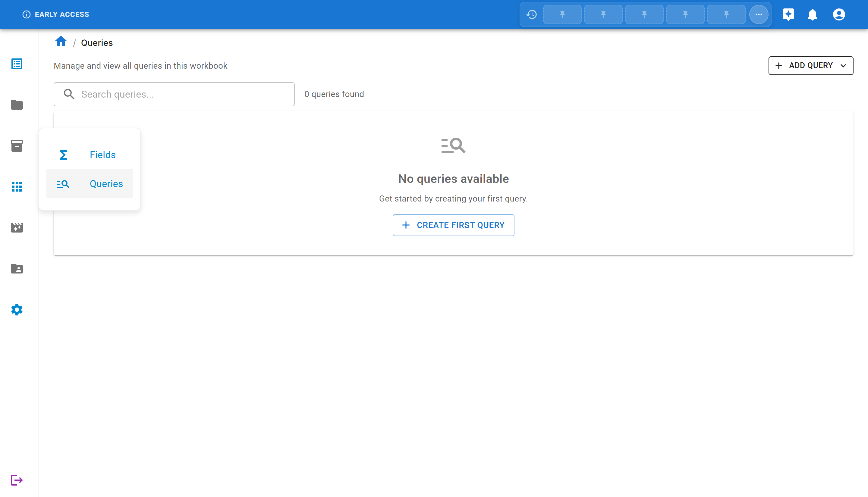The width and height of the screenshot is (868, 497).
Task: Click the logout icon at the sidebar bottom
Action: click(x=16, y=480)
